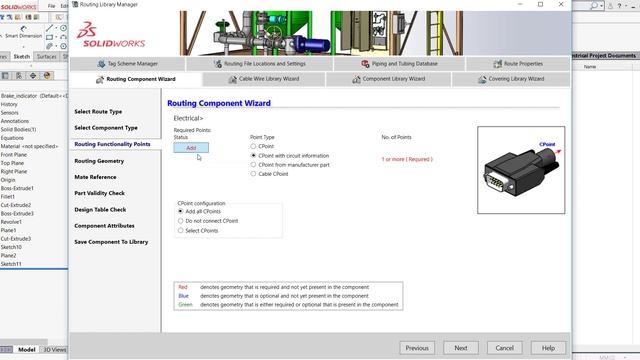Viewport: 640px width, 360px height.
Task: Expand the Line tool dropdown arrow
Action: [x=56, y=28]
